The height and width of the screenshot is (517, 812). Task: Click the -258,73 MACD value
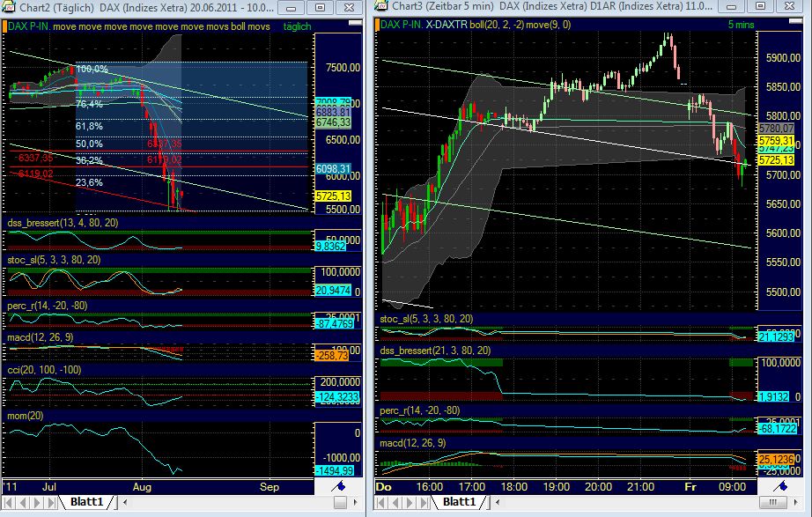pos(332,355)
